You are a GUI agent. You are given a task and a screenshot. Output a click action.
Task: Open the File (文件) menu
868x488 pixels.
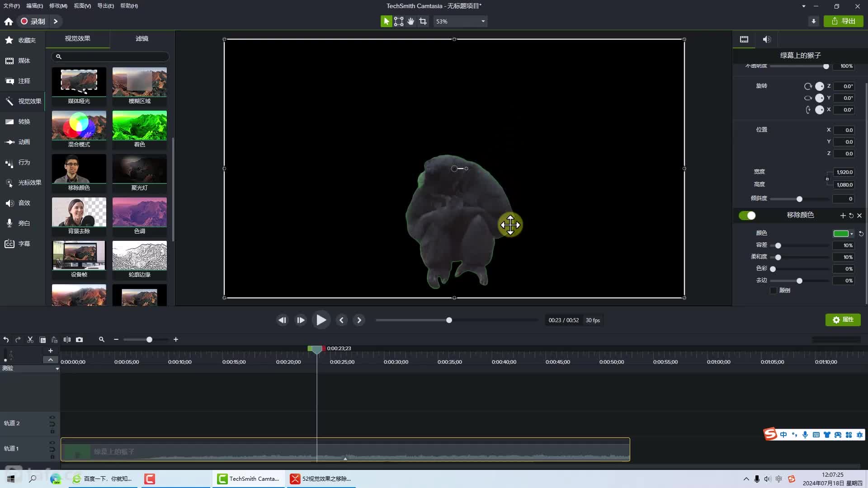pos(11,6)
